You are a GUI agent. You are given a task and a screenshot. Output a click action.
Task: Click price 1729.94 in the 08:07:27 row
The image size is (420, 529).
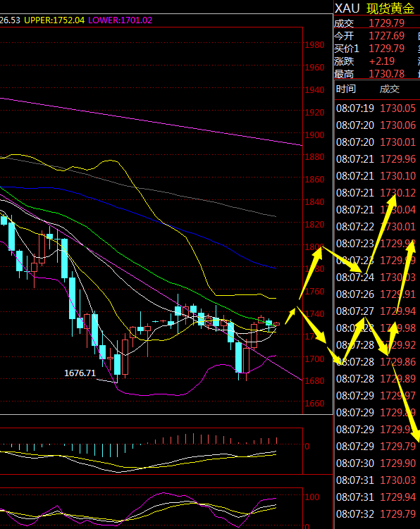pyautogui.click(x=398, y=311)
